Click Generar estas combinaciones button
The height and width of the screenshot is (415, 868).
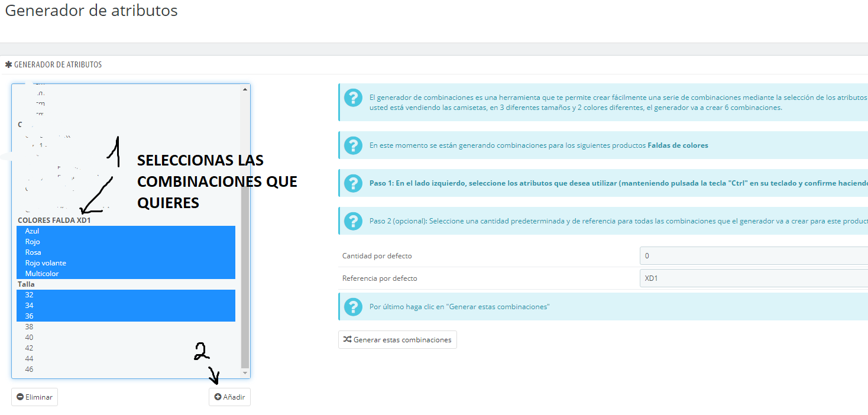click(397, 340)
